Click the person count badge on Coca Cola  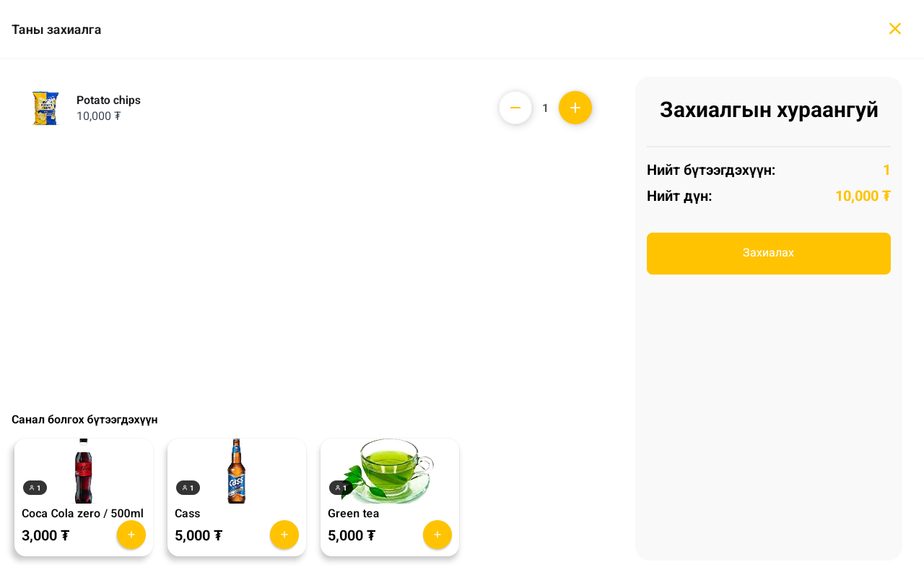tap(35, 488)
